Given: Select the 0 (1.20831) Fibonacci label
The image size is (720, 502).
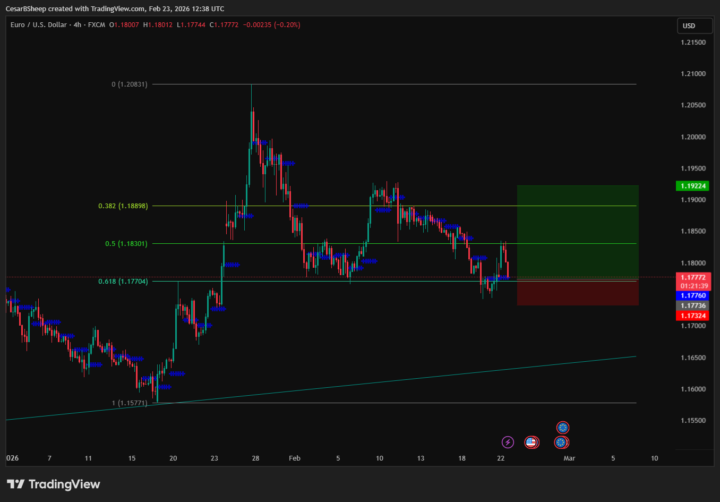Looking at the screenshot, I should (x=129, y=85).
